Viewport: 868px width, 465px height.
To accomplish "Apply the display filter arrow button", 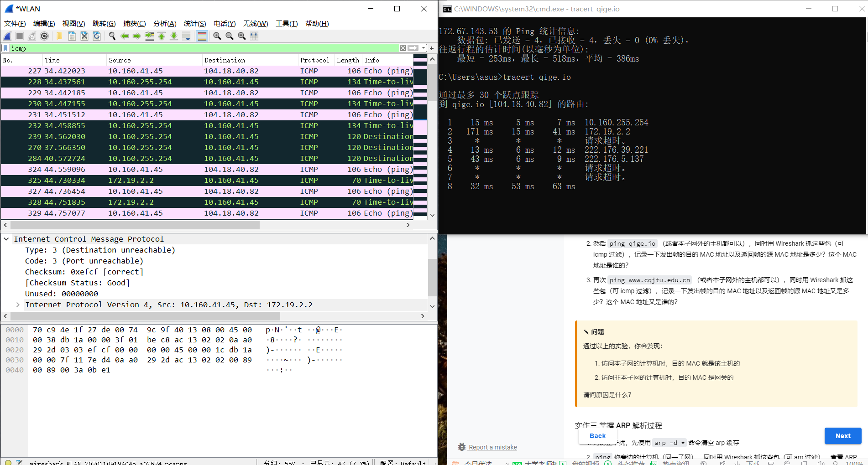I will point(413,48).
